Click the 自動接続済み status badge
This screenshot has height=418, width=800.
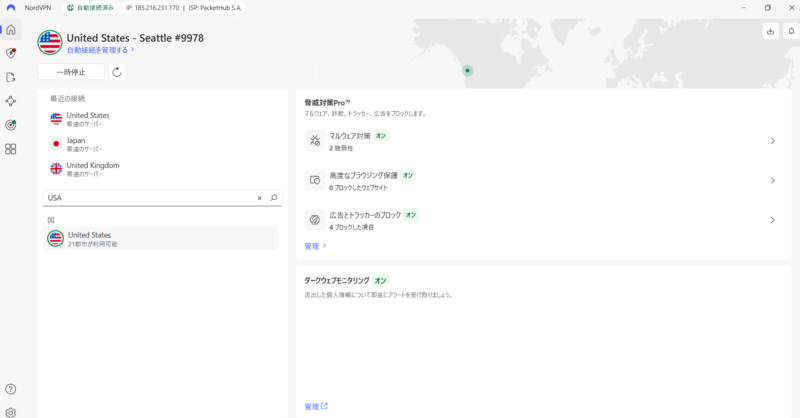click(x=90, y=8)
